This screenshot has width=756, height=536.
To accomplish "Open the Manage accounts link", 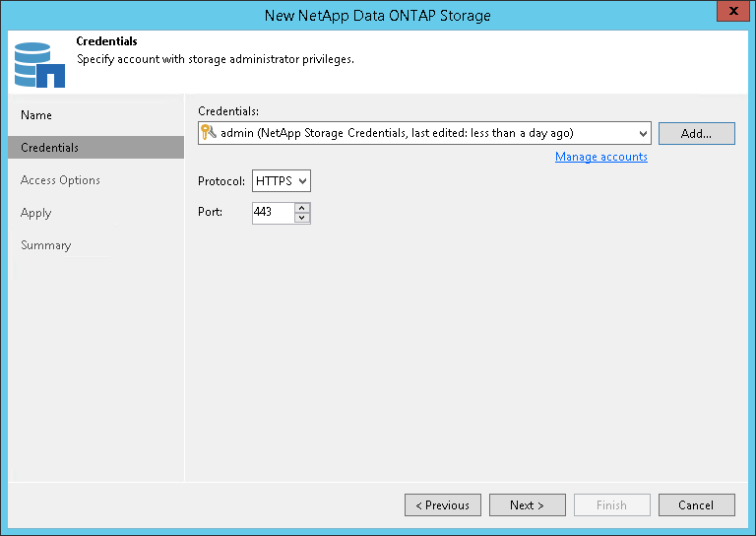I will [600, 157].
